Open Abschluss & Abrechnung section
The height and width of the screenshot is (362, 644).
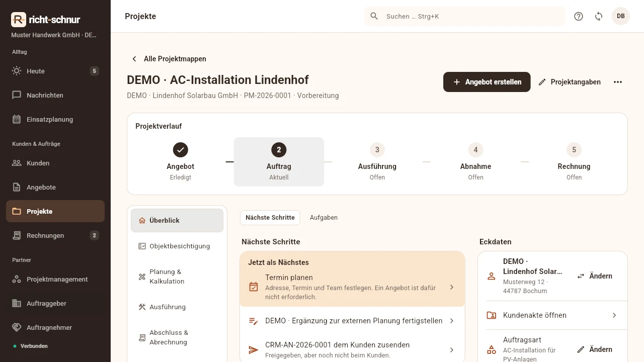(x=177, y=337)
